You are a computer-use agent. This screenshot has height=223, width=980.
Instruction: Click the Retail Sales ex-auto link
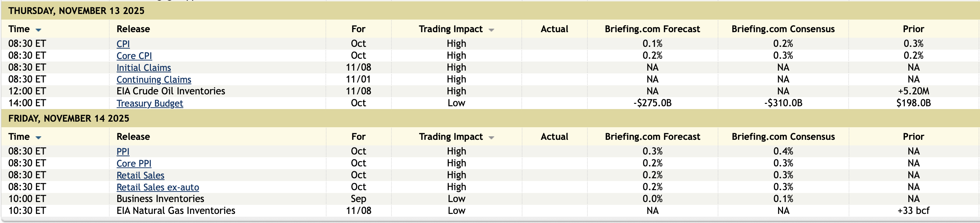pos(158,187)
